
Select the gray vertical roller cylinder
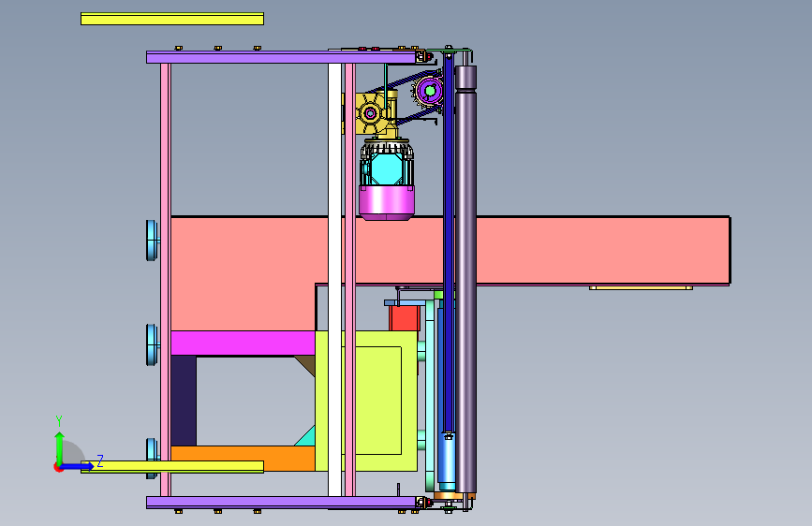pos(465,280)
